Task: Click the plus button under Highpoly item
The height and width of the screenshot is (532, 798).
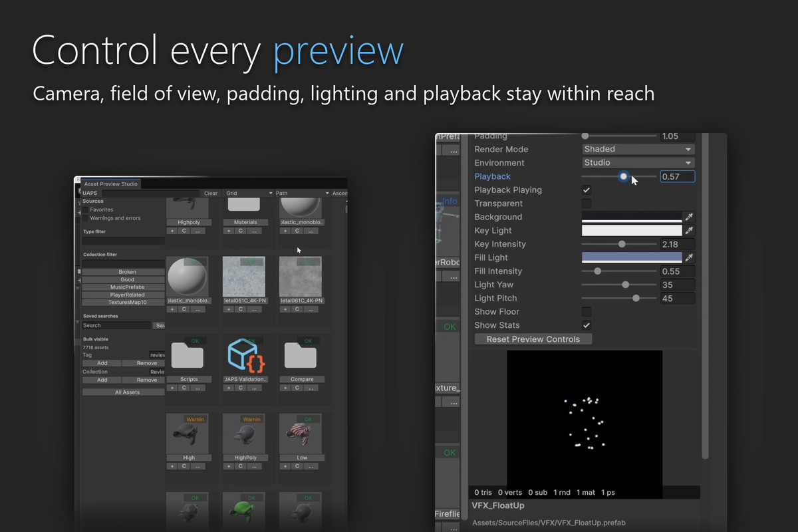Action: click(x=173, y=231)
